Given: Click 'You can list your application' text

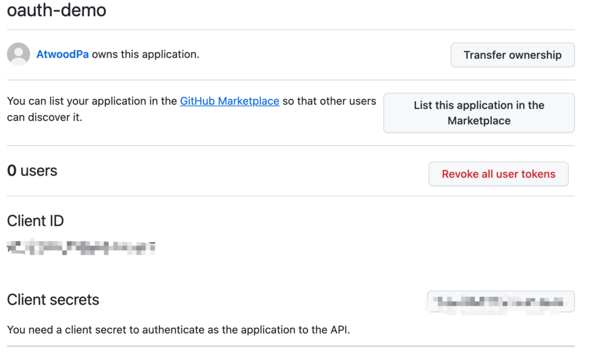Looking at the screenshot, I should pyautogui.click(x=91, y=101).
